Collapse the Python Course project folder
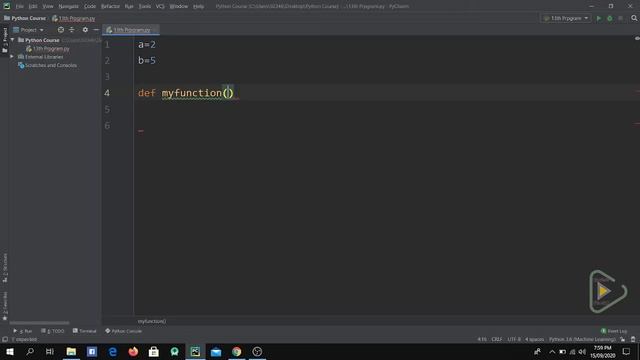The width and height of the screenshot is (640, 360). point(13,40)
